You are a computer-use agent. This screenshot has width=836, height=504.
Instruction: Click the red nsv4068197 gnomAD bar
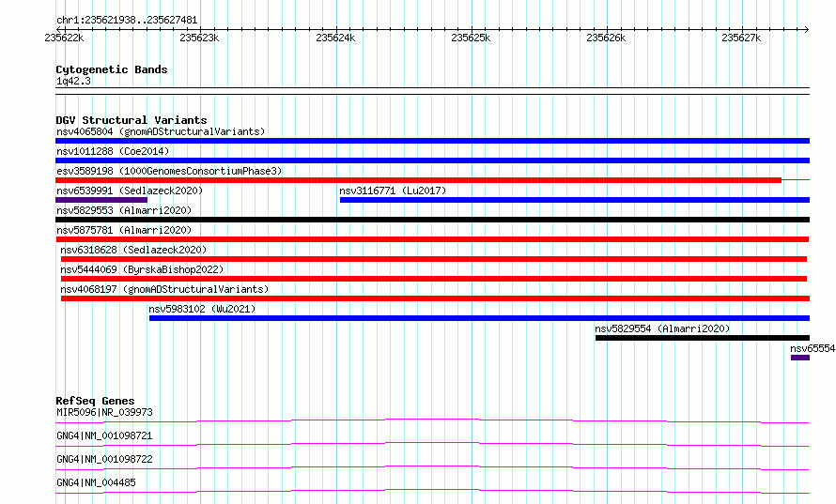click(435, 298)
